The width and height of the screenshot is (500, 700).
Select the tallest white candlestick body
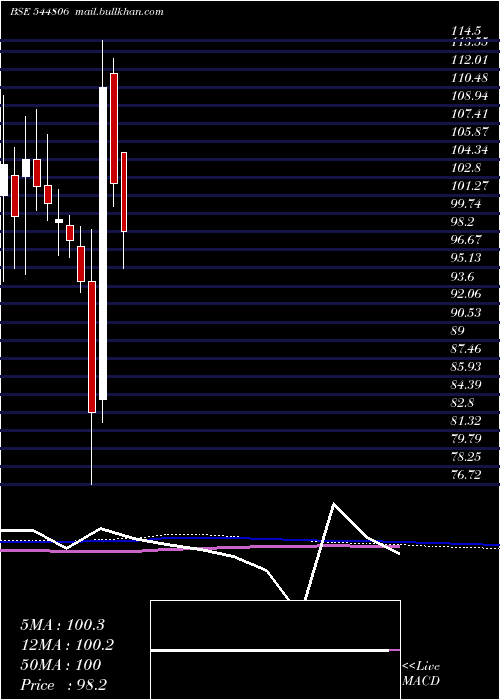103,243
